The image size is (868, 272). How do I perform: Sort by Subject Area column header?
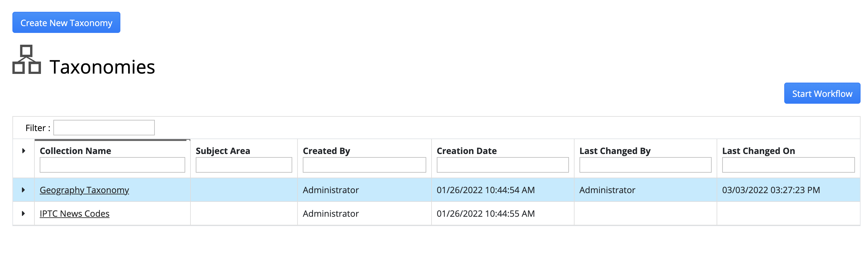(223, 151)
